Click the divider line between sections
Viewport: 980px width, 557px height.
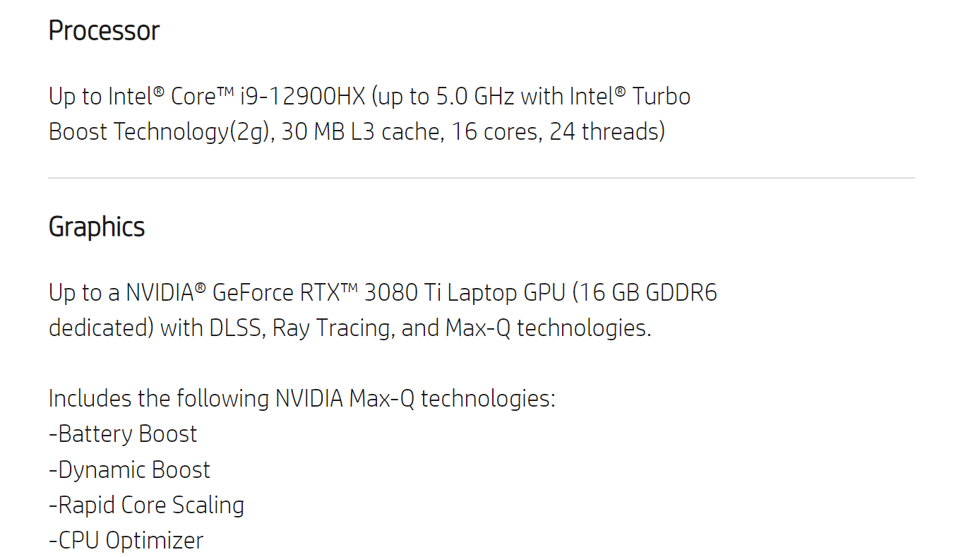click(x=481, y=178)
